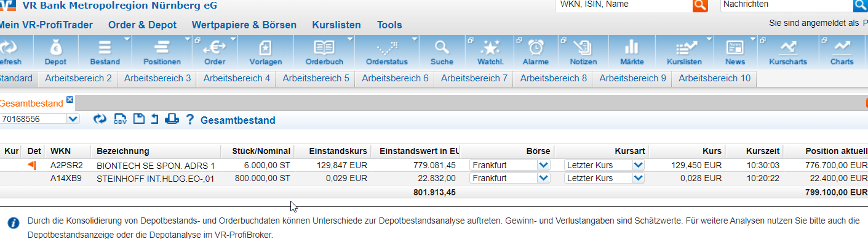Screen dimensions: 868x239
Task: Switch to Arbeitsbereich 5 tab
Action: pyautogui.click(x=316, y=78)
